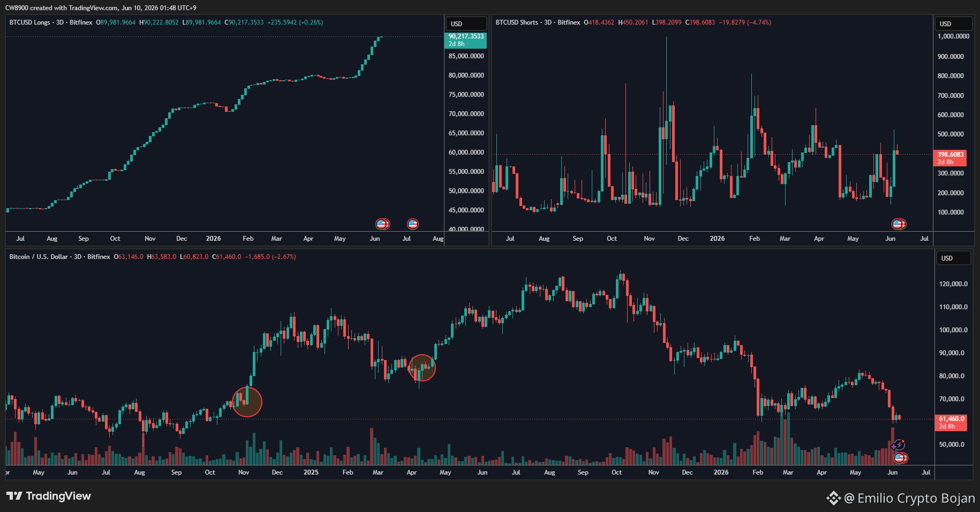The image size is (980, 512).
Task: Click the open value O418.4362 on the Shorts chart
Action: click(599, 22)
